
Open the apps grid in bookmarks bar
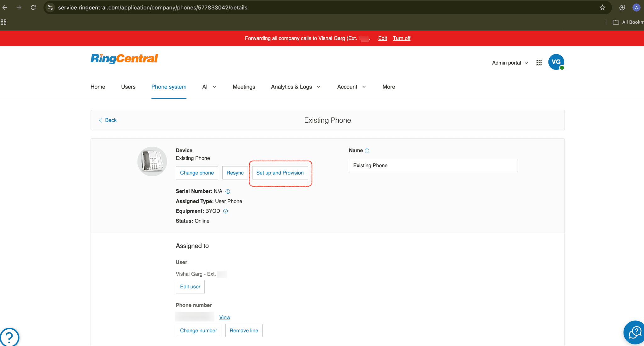point(3,22)
